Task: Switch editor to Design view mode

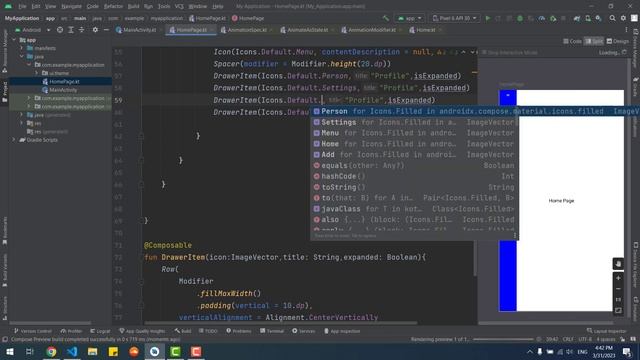Action: (618, 41)
